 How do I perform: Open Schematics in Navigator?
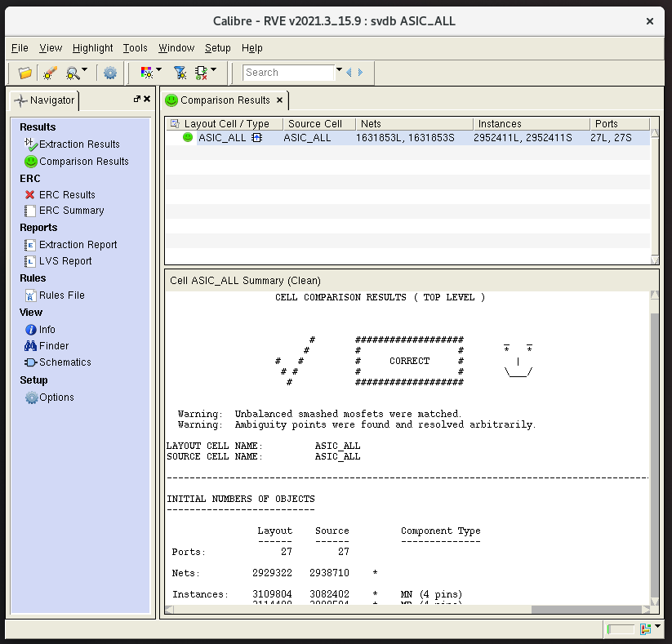[x=58, y=362]
